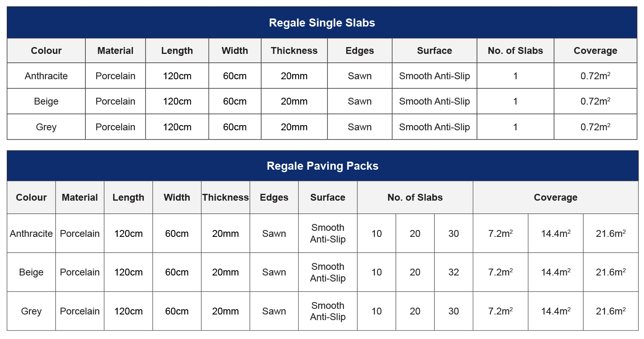The image size is (644, 339).
Task: Click the Regale Single Slabs title banner
Action: pyautogui.click(x=322, y=23)
